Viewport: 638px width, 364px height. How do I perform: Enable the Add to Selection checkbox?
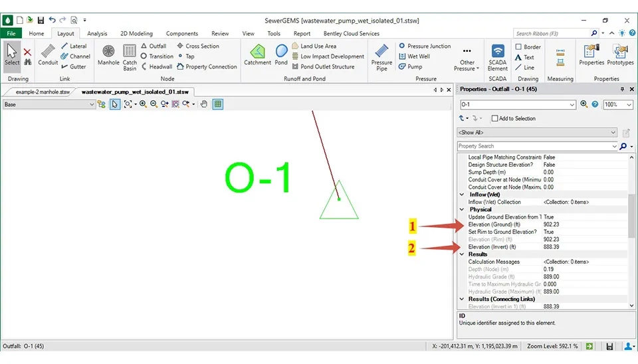(x=494, y=118)
